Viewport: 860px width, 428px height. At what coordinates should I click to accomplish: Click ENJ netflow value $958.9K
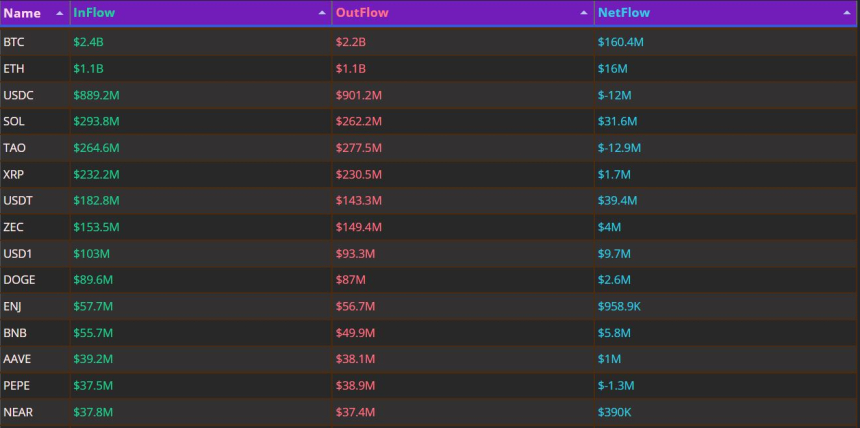coord(621,306)
